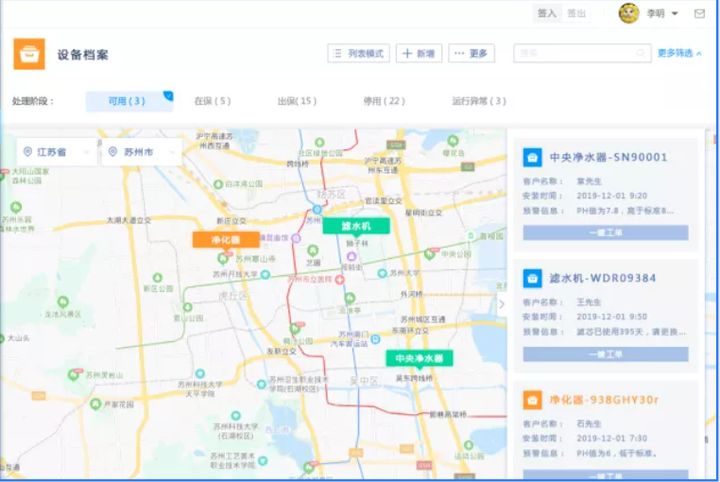The image size is (720, 482).
Task: Switch to 运行异常 (3) tab
Action: pyautogui.click(x=479, y=101)
